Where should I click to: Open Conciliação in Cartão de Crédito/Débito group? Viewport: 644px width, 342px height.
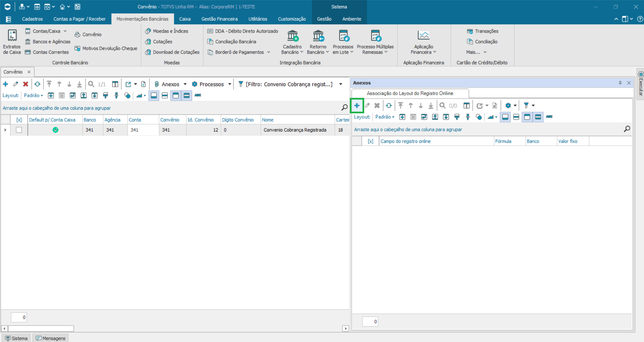coord(482,42)
